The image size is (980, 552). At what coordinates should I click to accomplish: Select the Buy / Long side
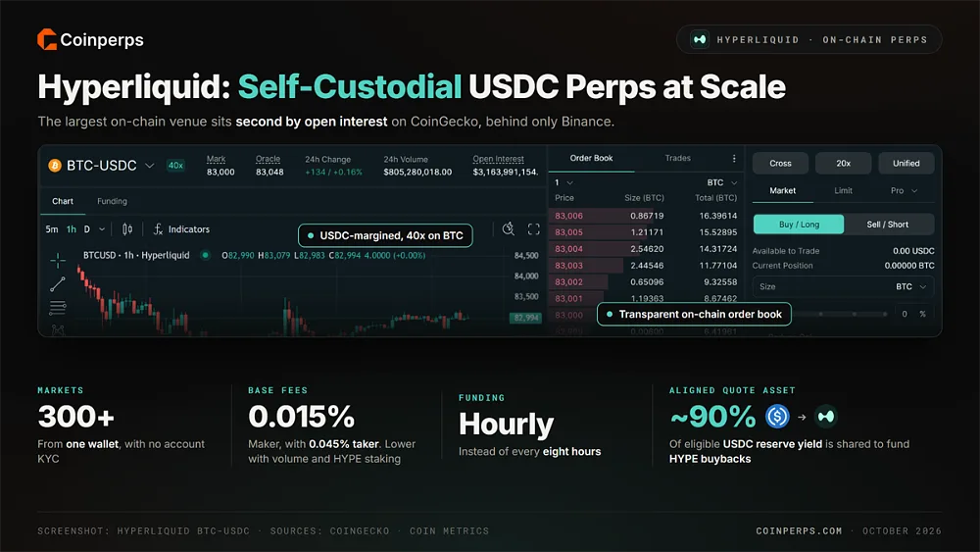click(x=799, y=225)
